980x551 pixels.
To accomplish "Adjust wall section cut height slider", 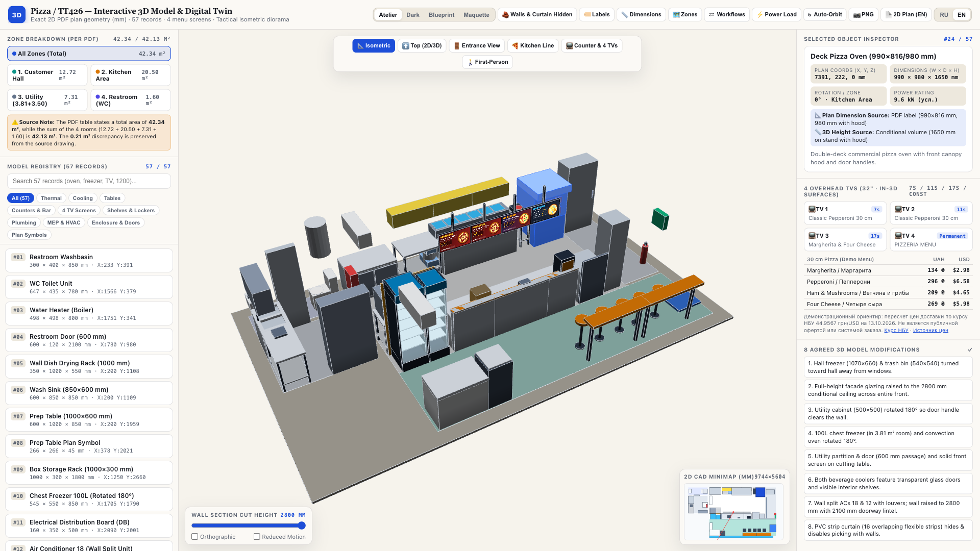I will pos(248,525).
